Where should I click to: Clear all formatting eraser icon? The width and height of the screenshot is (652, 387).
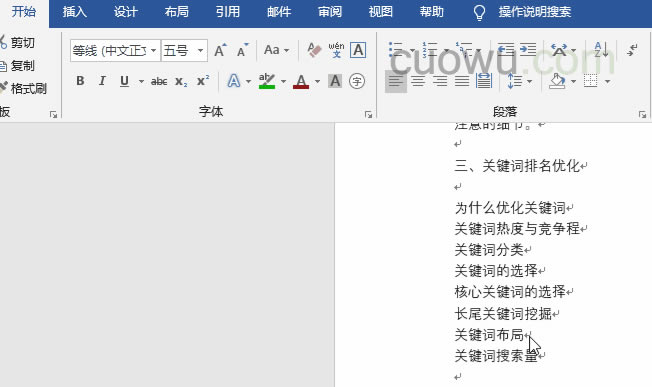[314, 50]
